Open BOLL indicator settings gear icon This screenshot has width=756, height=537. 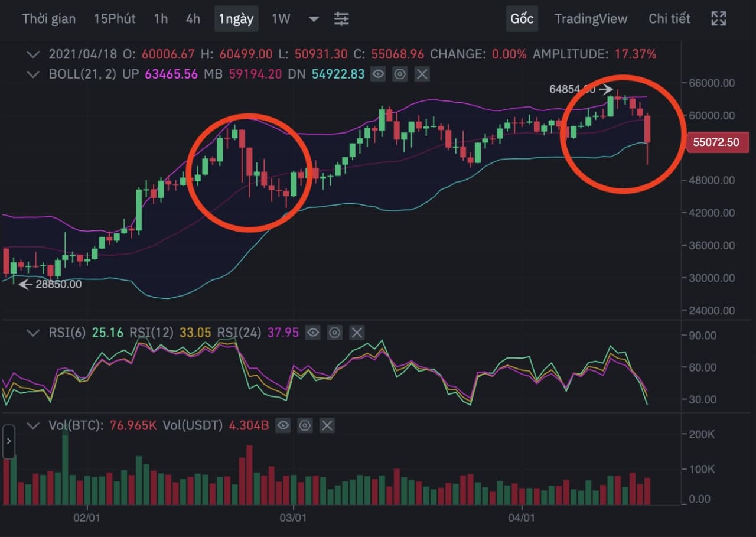(x=400, y=74)
